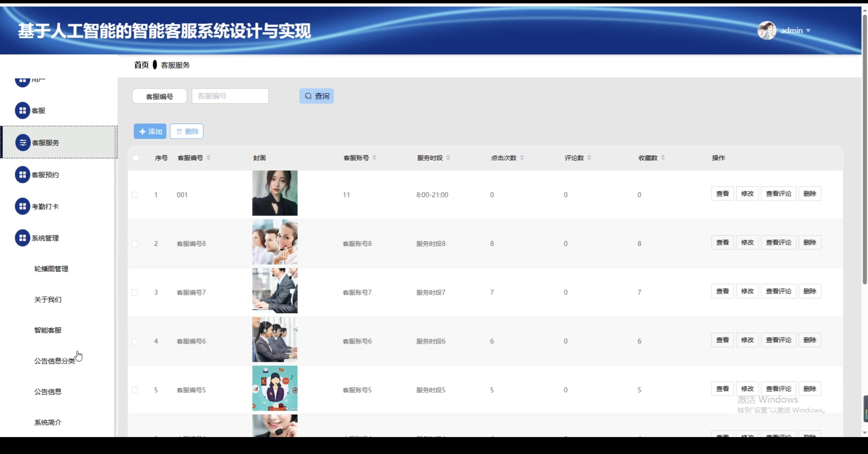Click the 系统管理 sidebar grid icon
Screen dimensions: 868x454
22,238
